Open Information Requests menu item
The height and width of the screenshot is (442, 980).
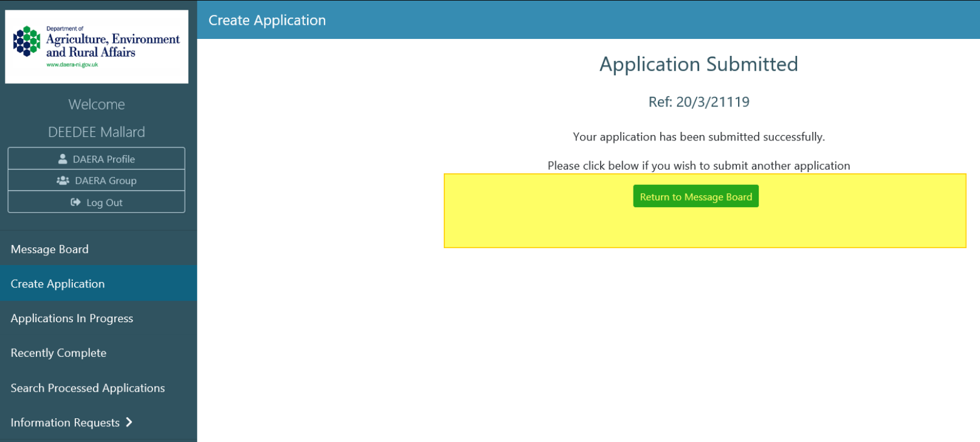coord(98,423)
